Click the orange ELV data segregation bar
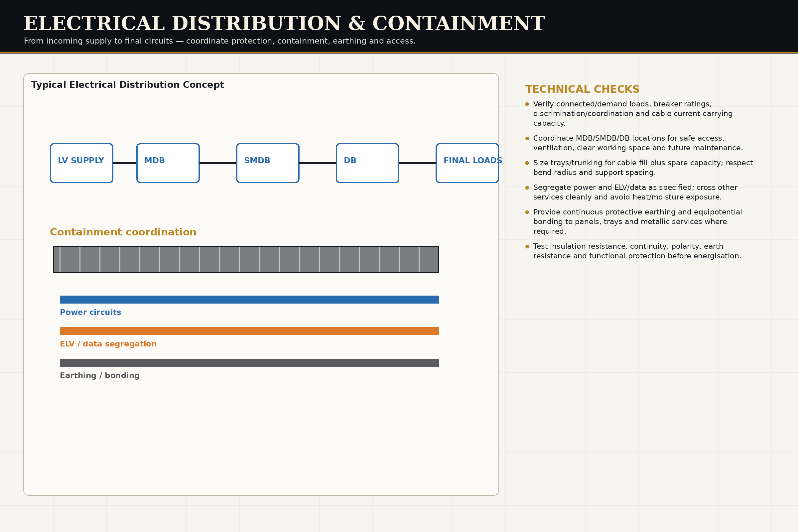798x532 pixels. click(x=249, y=331)
